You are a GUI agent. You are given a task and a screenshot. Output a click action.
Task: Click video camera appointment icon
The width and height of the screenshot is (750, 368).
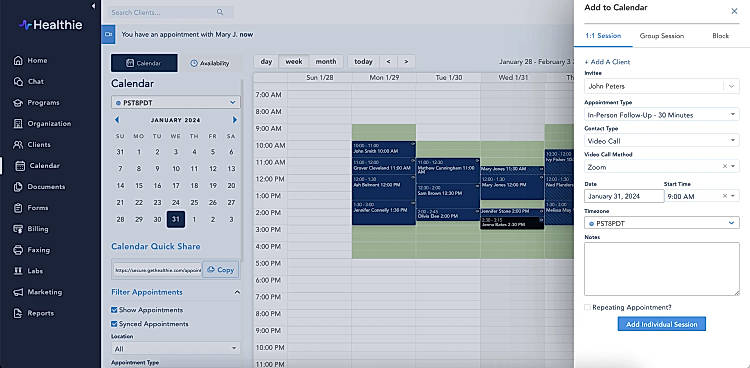click(x=109, y=34)
